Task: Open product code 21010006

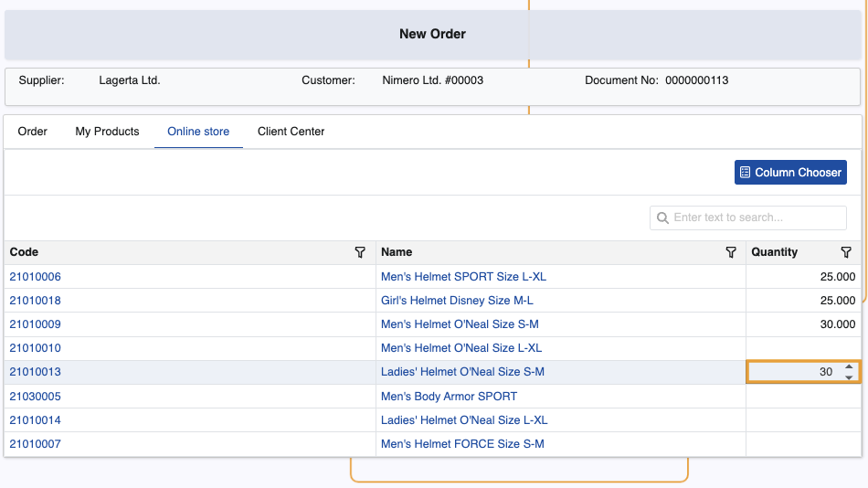Action: coord(35,276)
